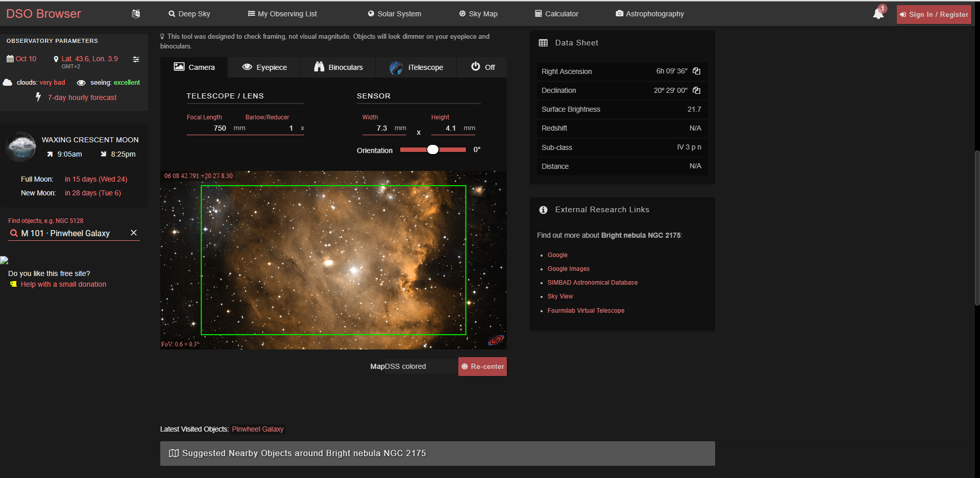Screen dimensions: 980x478
Task: Open observatory settings sliders icon
Action: 136,60
